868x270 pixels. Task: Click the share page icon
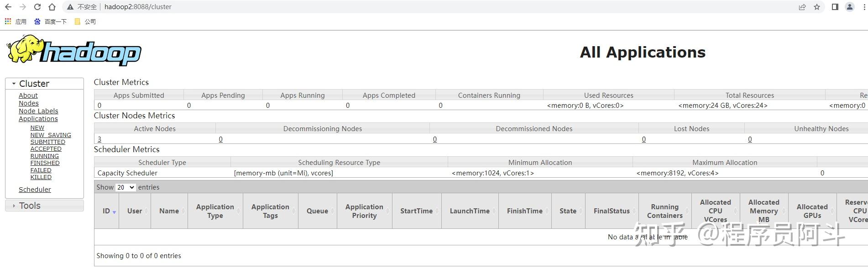coord(802,7)
